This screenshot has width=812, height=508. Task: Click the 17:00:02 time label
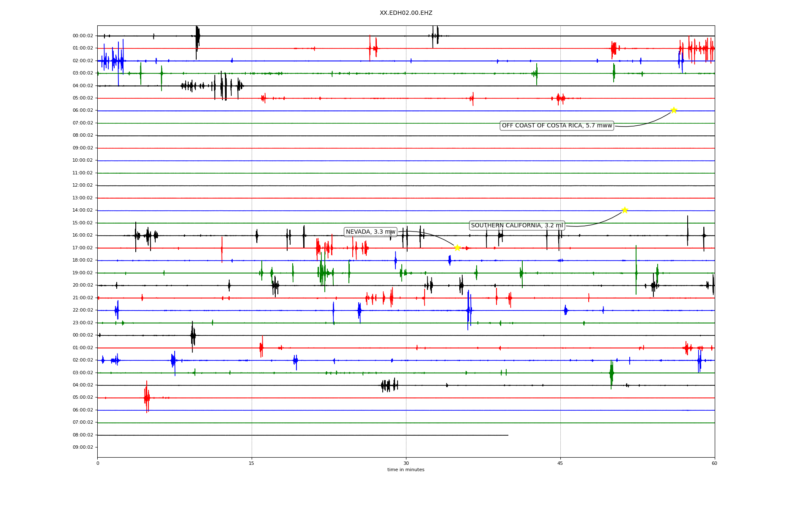point(83,248)
